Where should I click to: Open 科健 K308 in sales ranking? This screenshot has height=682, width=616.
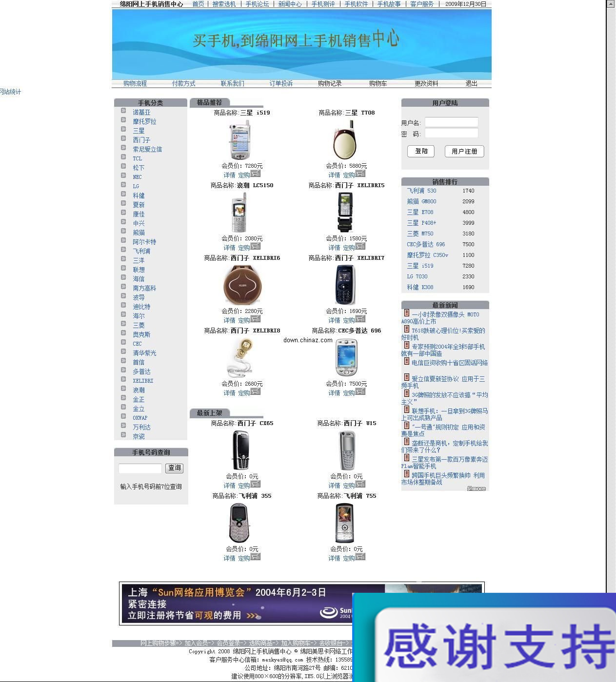(420, 287)
